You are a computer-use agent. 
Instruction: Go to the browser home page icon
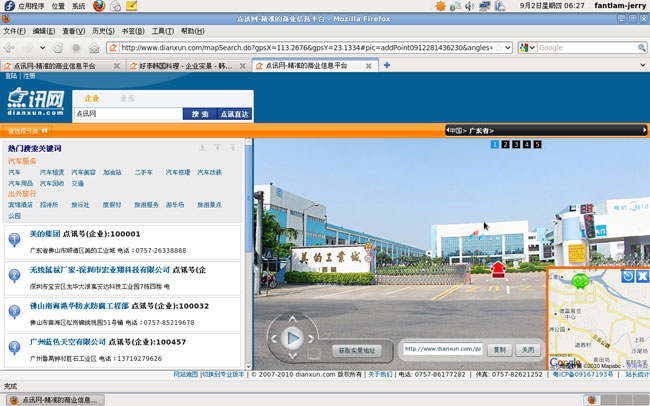[x=94, y=48]
